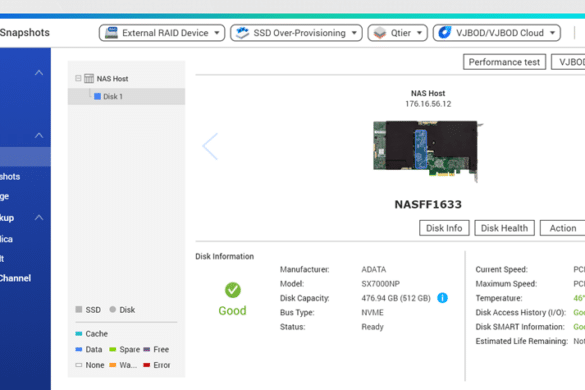The image size is (585, 390).
Task: Click the disk capacity info icon
Action: click(442, 298)
